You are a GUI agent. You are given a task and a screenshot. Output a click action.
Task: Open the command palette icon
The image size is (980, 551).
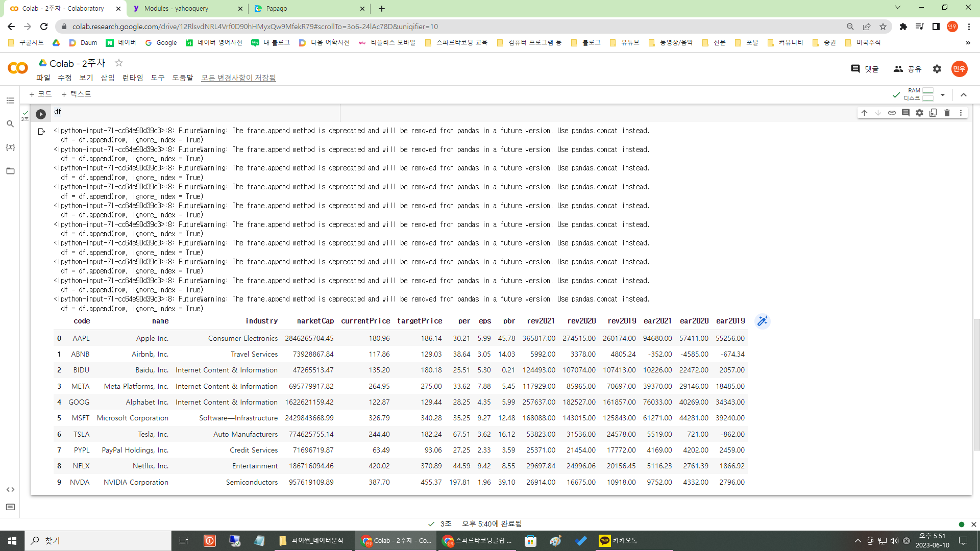pos(10,507)
